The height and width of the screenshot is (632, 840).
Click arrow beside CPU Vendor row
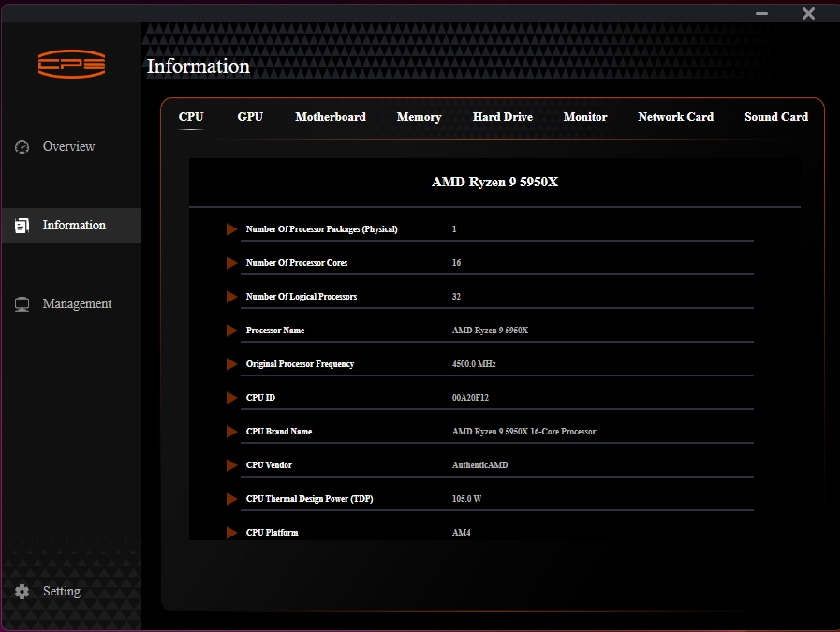(x=231, y=465)
